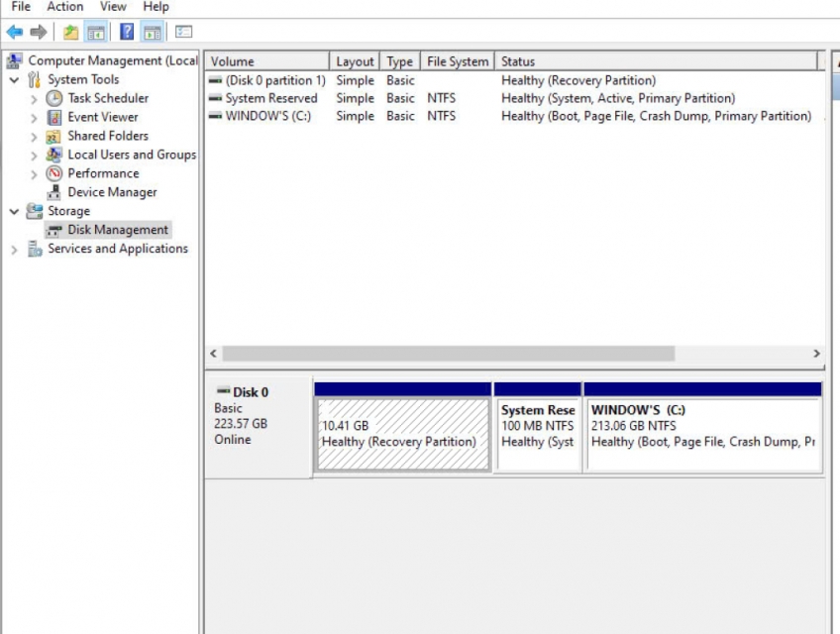Click the Settings list toolbar icon

183,33
